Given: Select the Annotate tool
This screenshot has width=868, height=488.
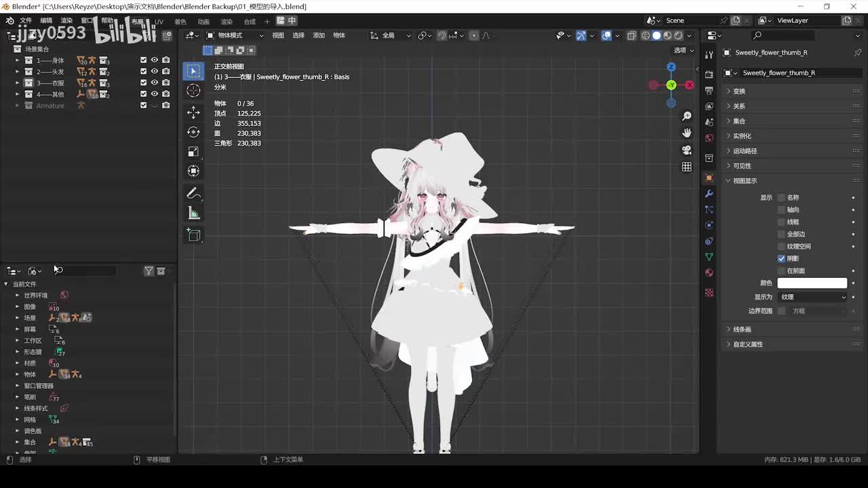Looking at the screenshot, I should pos(193,194).
